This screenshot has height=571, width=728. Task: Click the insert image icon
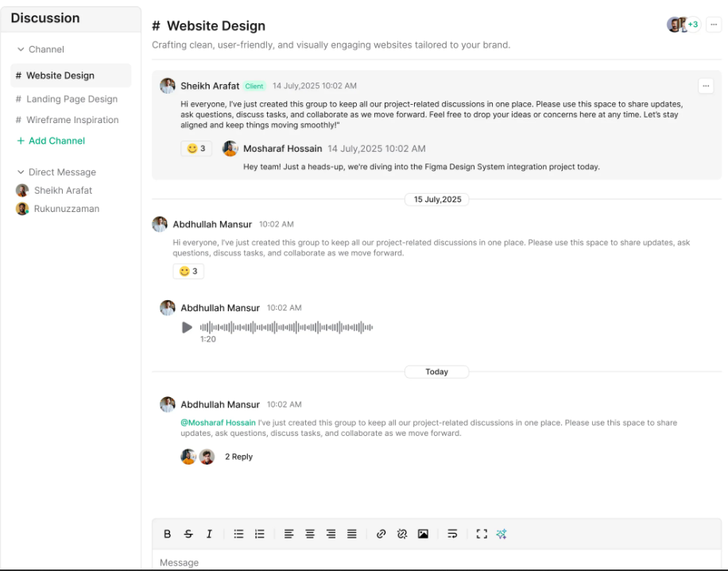click(423, 534)
